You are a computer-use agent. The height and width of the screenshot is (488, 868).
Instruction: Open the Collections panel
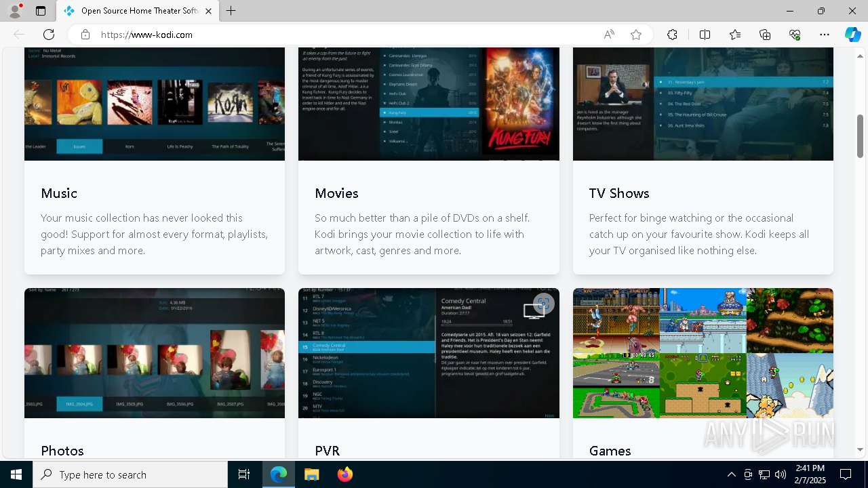click(x=765, y=35)
